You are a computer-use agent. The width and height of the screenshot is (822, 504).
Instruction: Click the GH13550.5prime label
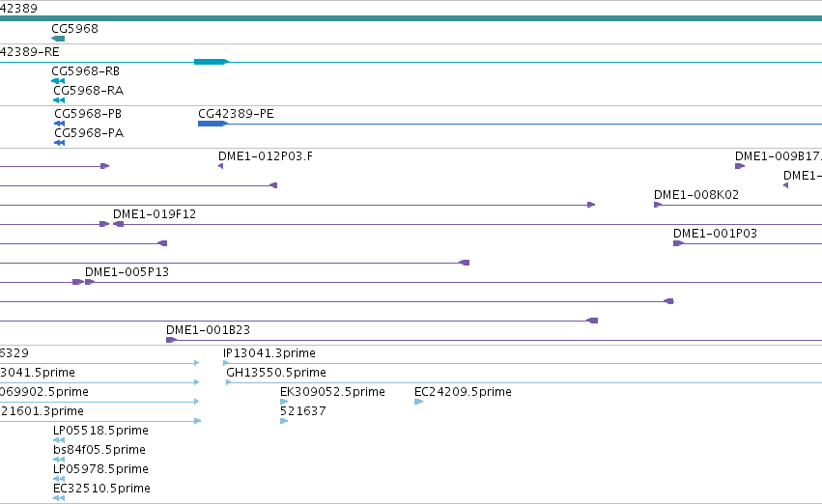(276, 373)
